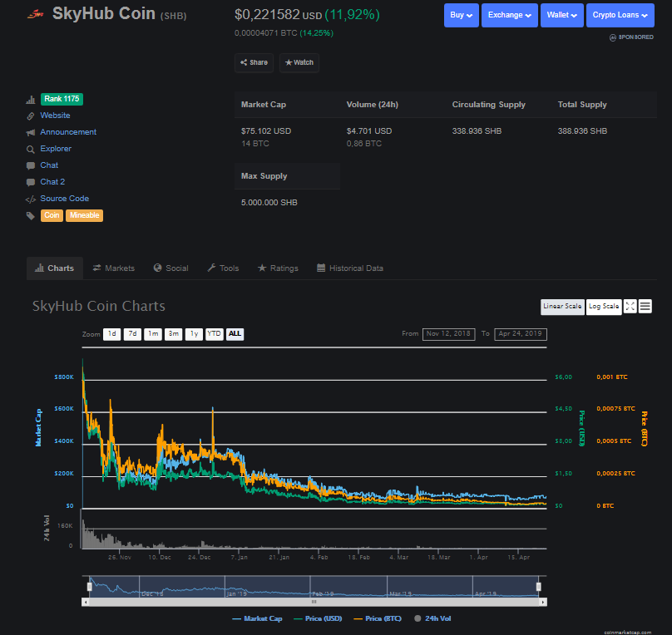672x635 pixels.
Task: Open the Chat link
Action: pyautogui.click(x=49, y=165)
